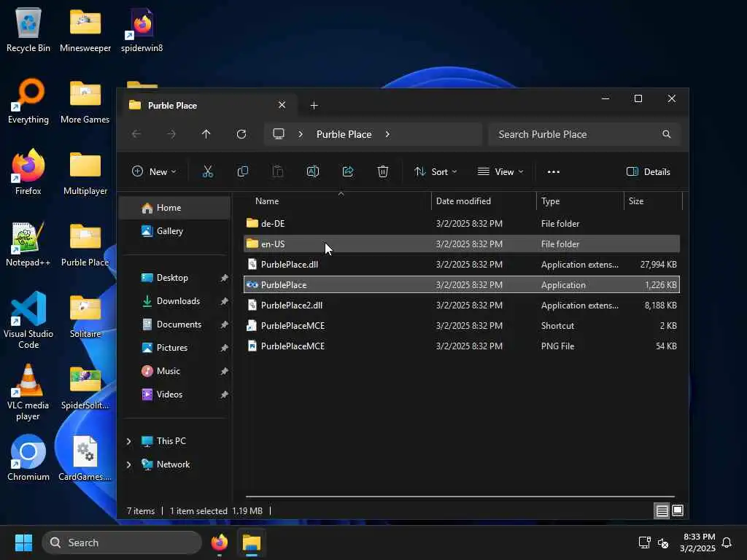Select the PurblePlace.dll file

point(462,264)
